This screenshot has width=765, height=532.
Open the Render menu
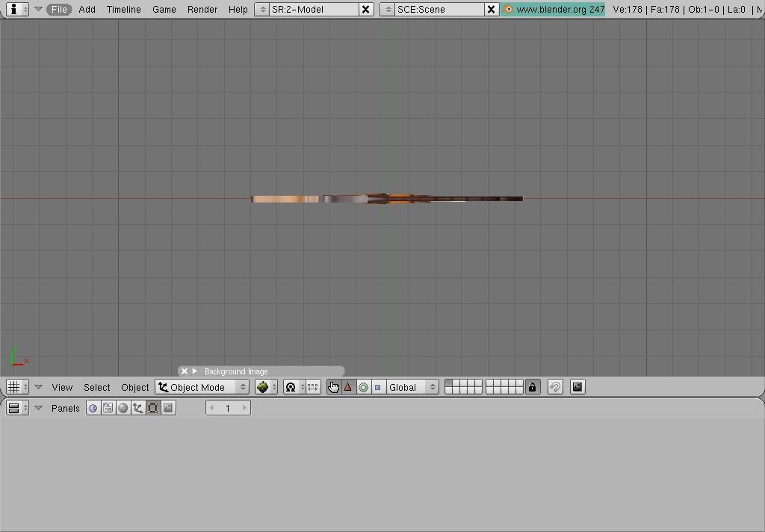point(202,9)
